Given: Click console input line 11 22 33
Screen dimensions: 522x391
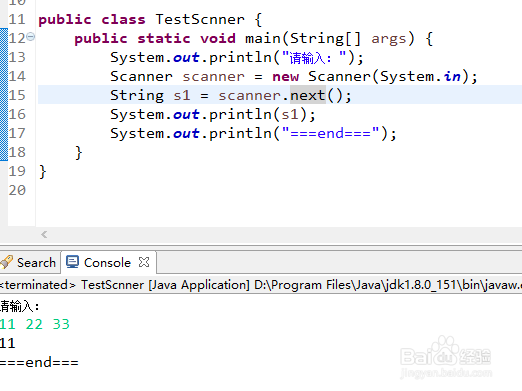Looking at the screenshot, I should point(35,324).
